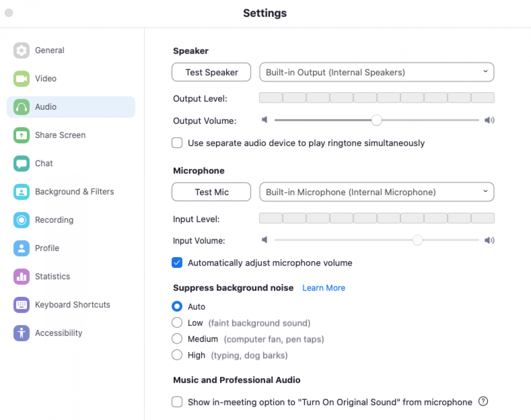This screenshot has height=420, width=531.
Task: Open the Audio settings tab
Action: coord(45,107)
